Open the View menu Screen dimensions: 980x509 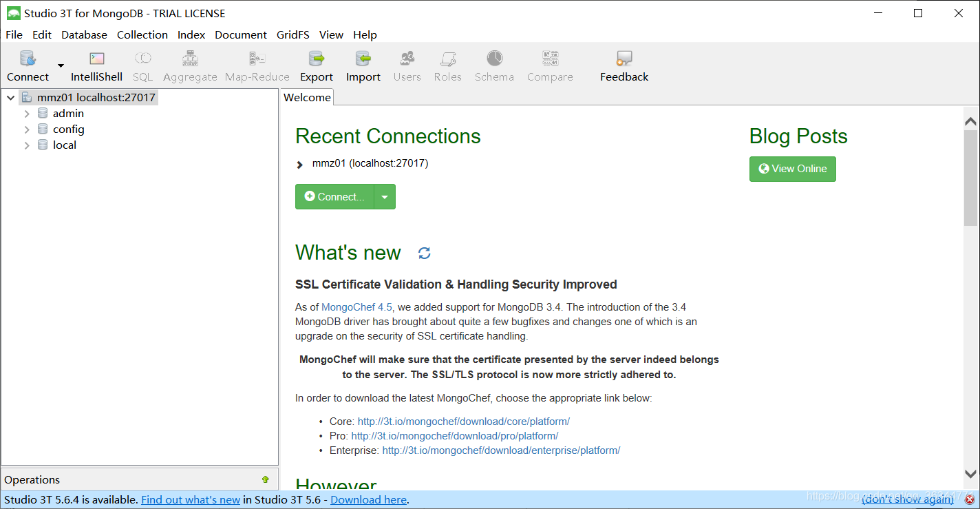pyautogui.click(x=331, y=34)
